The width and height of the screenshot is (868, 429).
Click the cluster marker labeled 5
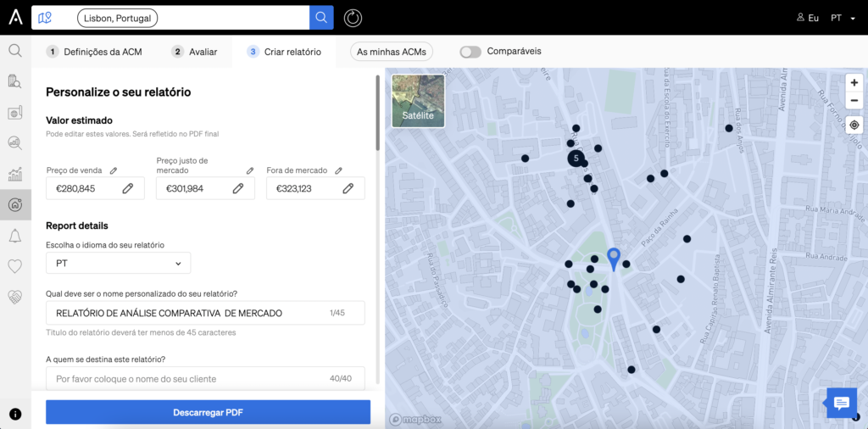click(x=576, y=159)
